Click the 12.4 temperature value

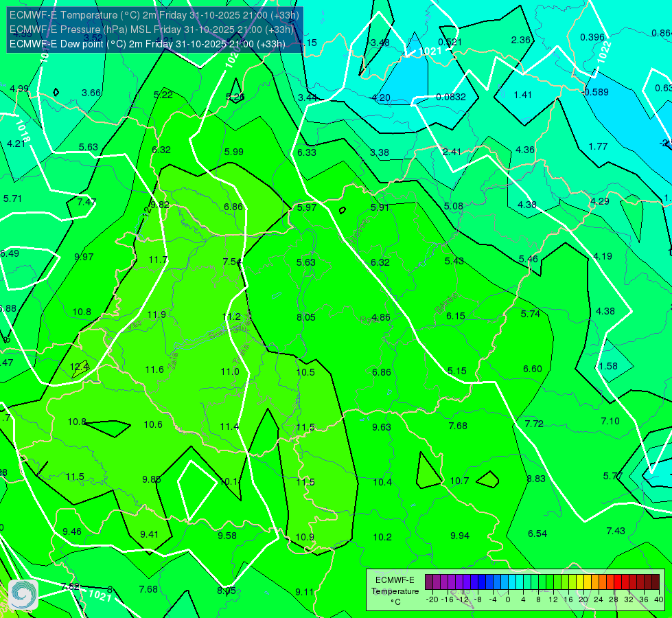coord(80,367)
